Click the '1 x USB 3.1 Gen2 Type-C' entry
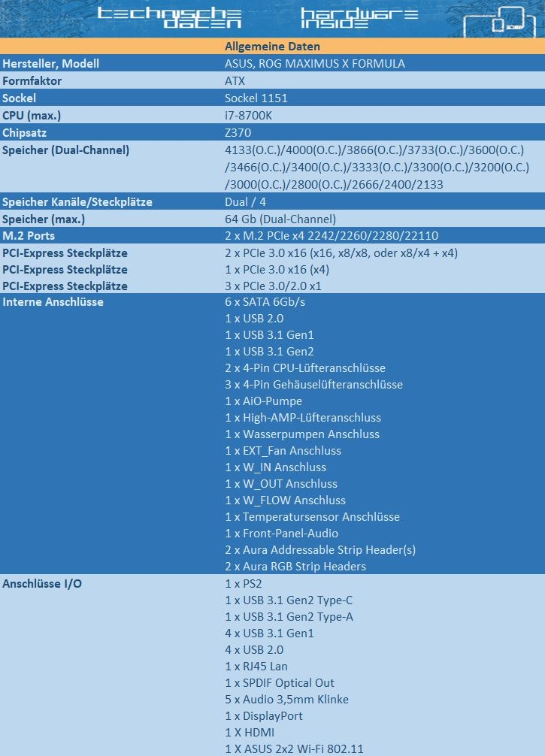The image size is (545, 756). point(289,600)
